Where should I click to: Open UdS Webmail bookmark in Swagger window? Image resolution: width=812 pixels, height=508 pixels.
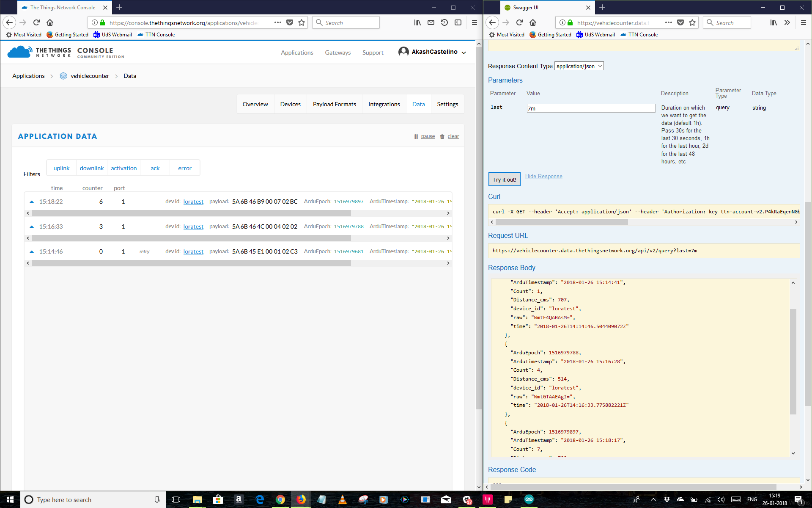click(x=595, y=35)
